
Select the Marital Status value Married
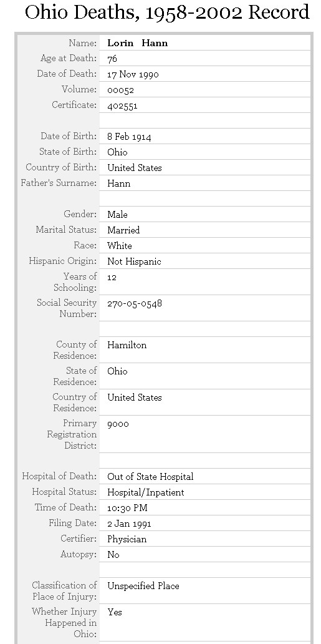point(123,230)
